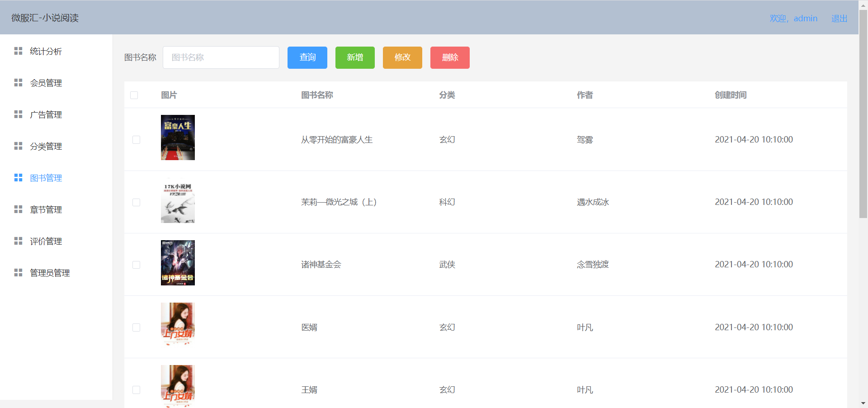Select the checkbox beside 诸神基金会
868x408 pixels.
[137, 265]
